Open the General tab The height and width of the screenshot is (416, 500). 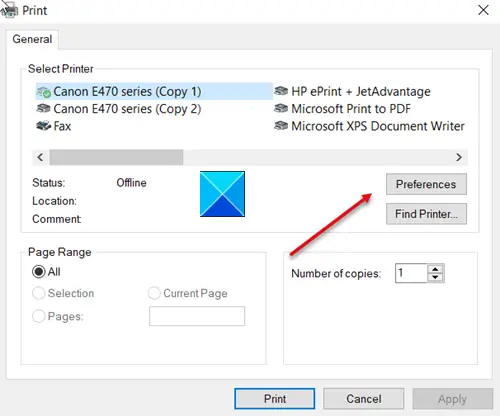[x=32, y=39]
